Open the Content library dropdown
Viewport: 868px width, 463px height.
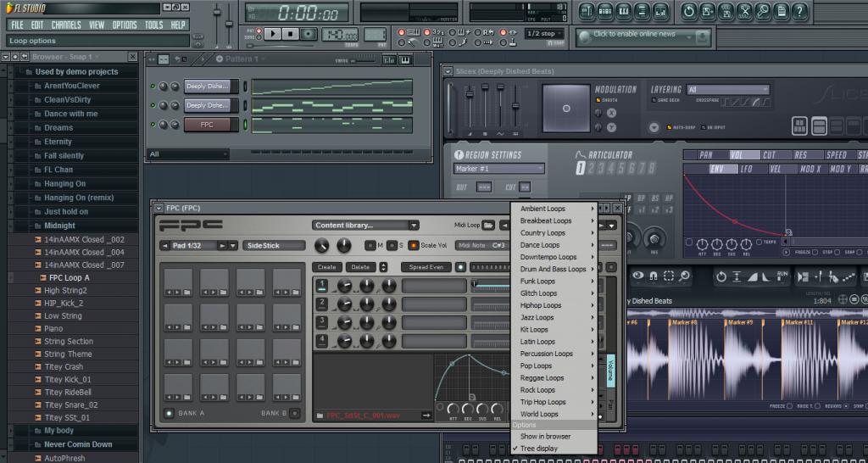(365, 226)
